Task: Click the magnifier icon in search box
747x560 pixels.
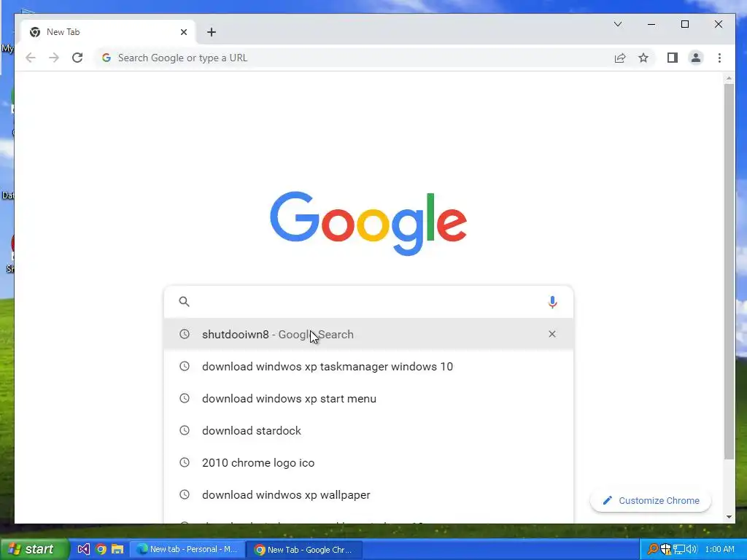Action: point(184,301)
